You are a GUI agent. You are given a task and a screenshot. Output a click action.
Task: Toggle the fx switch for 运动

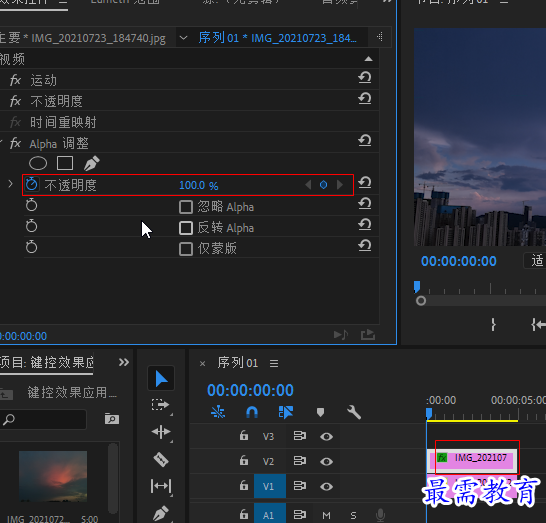(15, 80)
